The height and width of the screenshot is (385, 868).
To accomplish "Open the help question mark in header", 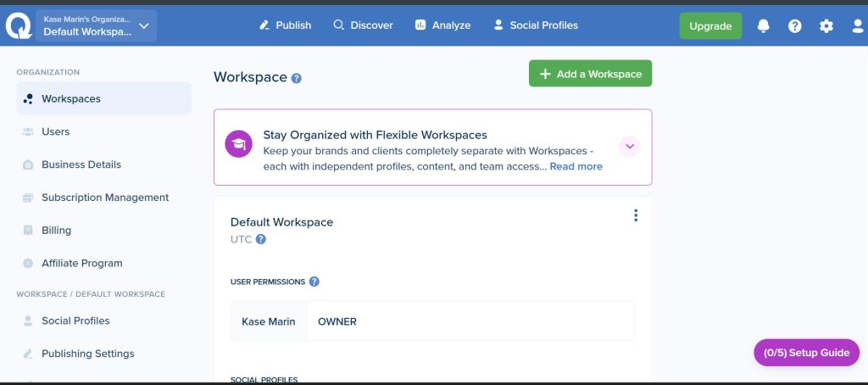I will click(x=795, y=25).
